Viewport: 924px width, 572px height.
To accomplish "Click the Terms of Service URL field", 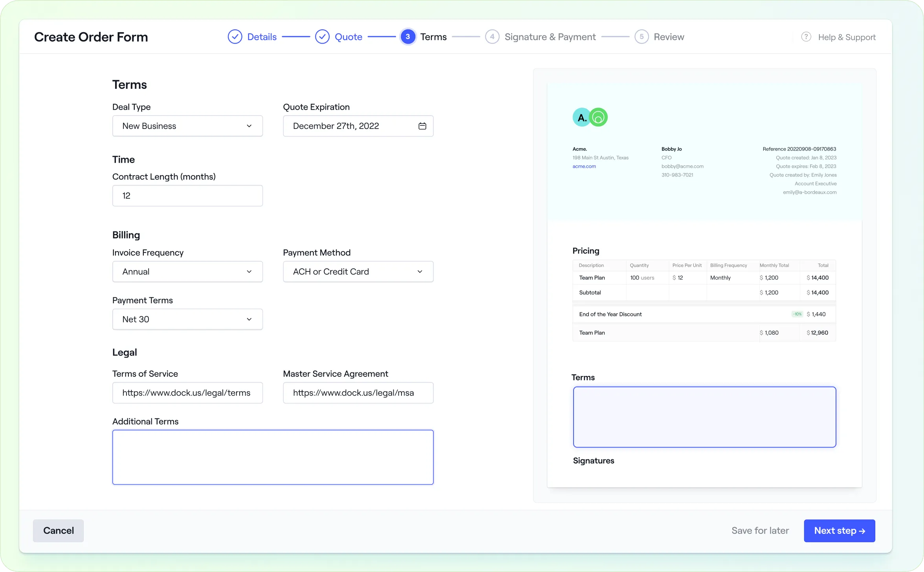I will [x=187, y=393].
